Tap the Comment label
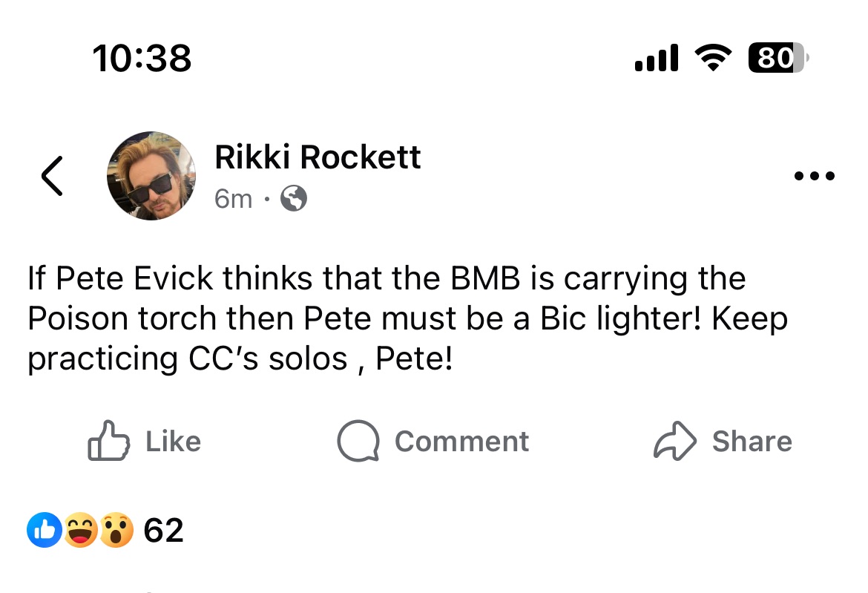The image size is (868, 593). click(461, 442)
